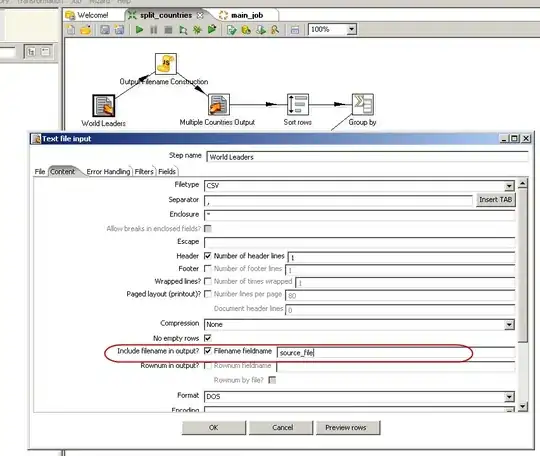Select the Group by step icon
The width and height of the screenshot is (540, 456).
[x=362, y=104]
